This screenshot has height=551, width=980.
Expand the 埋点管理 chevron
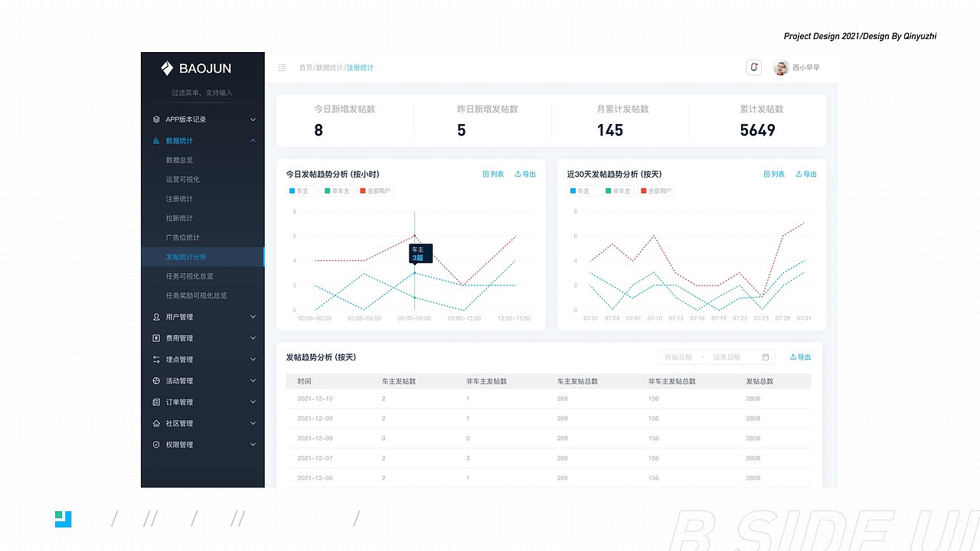pos(253,360)
